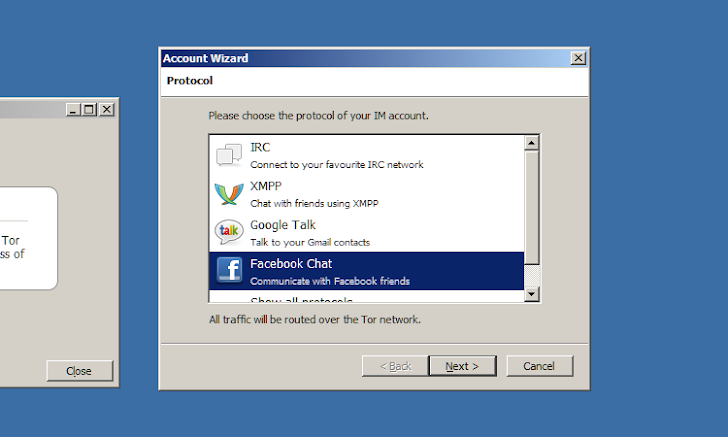Cancel the Account Wizard
This screenshot has height=437, width=728.
pyautogui.click(x=540, y=366)
